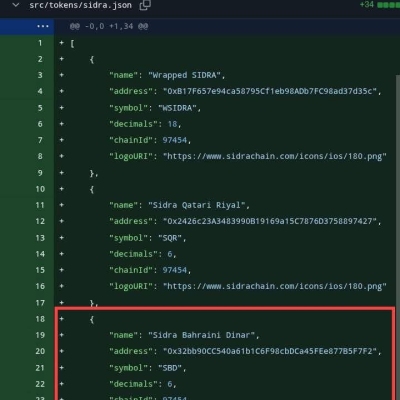The image size is (400, 400).
Task: Select line number 12 in the diff
Action: click(40, 221)
